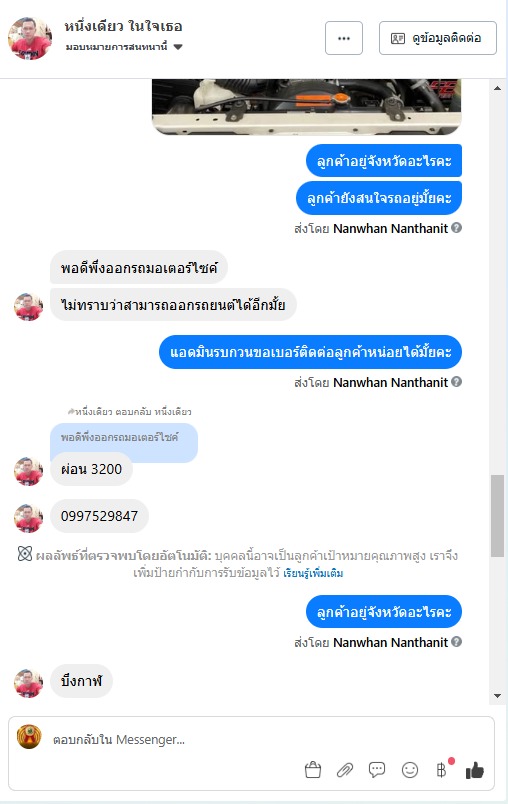Click the Baht payment request icon

(441, 770)
